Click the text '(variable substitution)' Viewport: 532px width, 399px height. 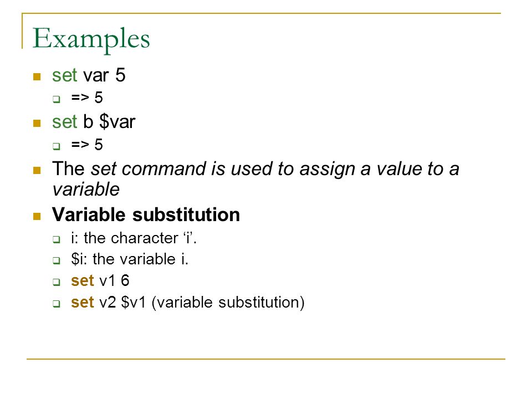click(x=228, y=303)
